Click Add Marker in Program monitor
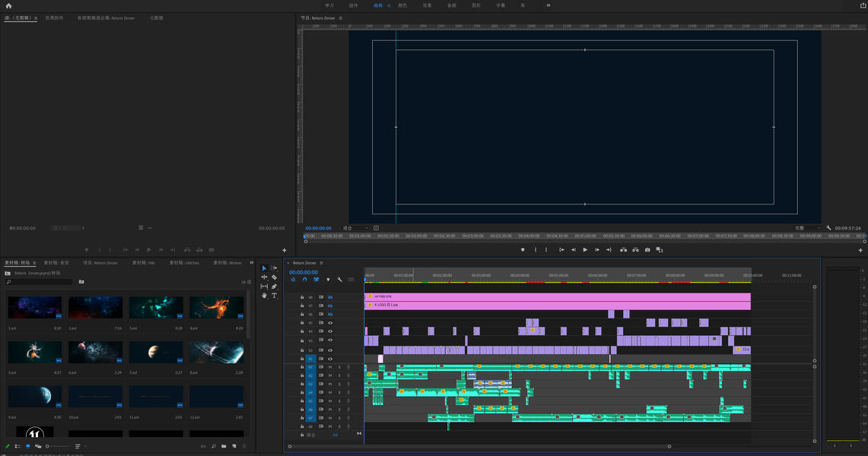 (523, 250)
